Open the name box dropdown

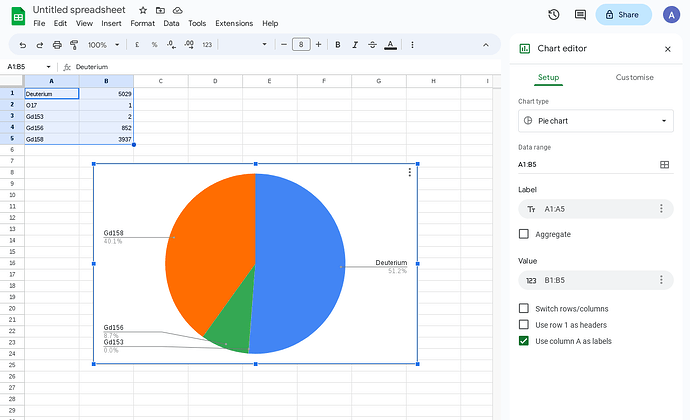[x=48, y=67]
